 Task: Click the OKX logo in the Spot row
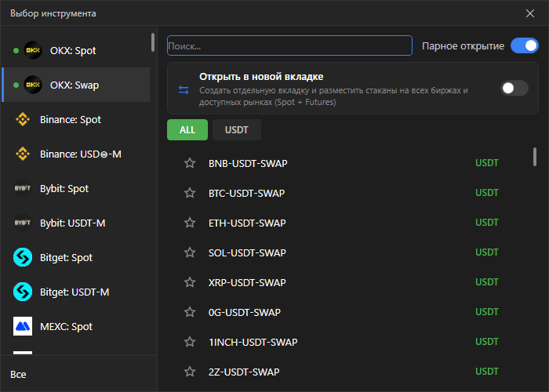33,50
